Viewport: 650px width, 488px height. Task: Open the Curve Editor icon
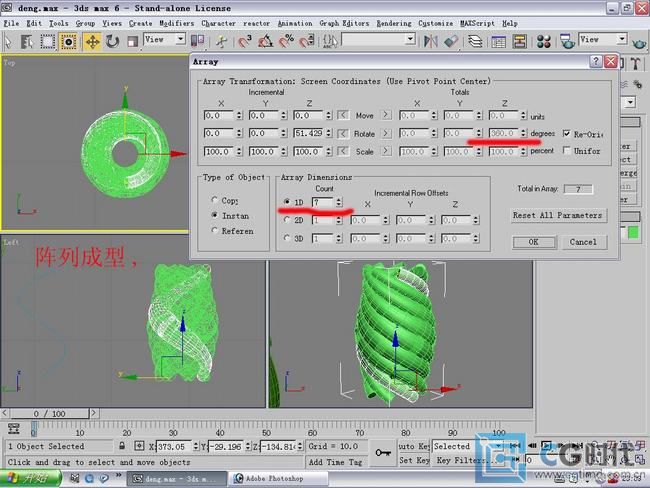[498, 41]
